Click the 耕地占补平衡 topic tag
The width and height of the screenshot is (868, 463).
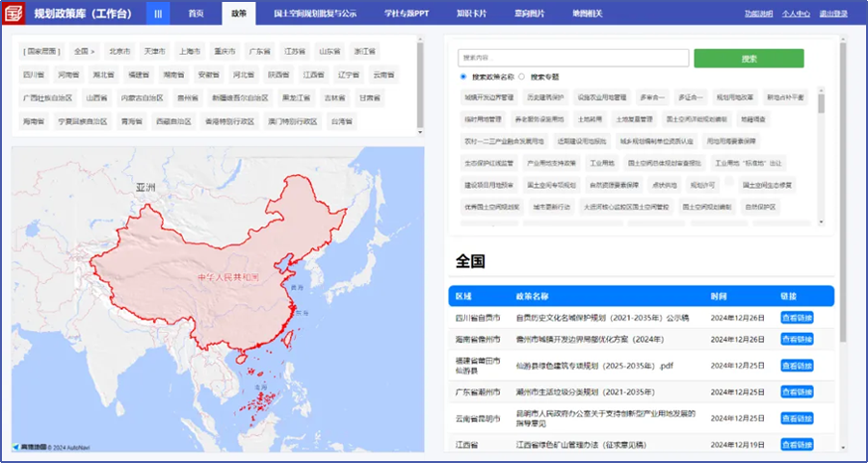[785, 97]
